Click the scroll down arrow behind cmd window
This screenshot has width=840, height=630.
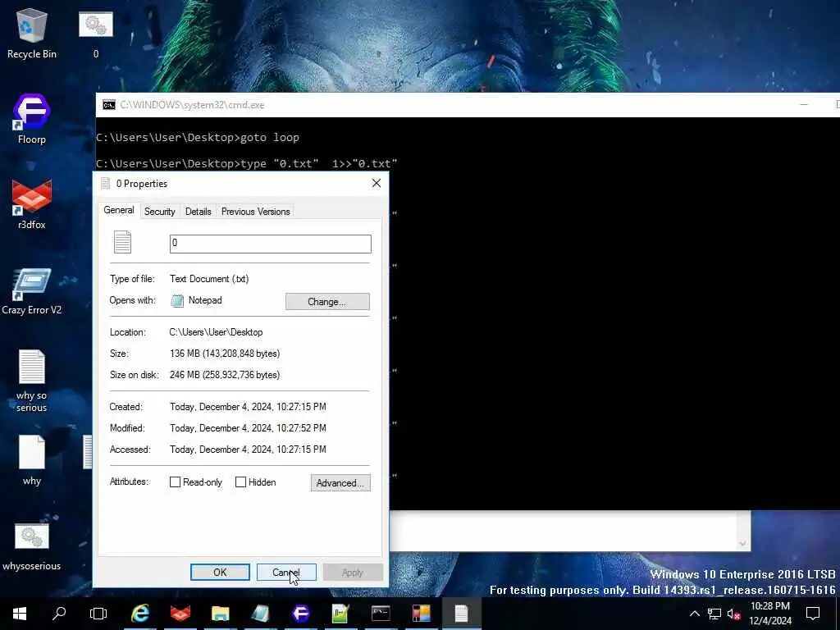[x=742, y=543]
